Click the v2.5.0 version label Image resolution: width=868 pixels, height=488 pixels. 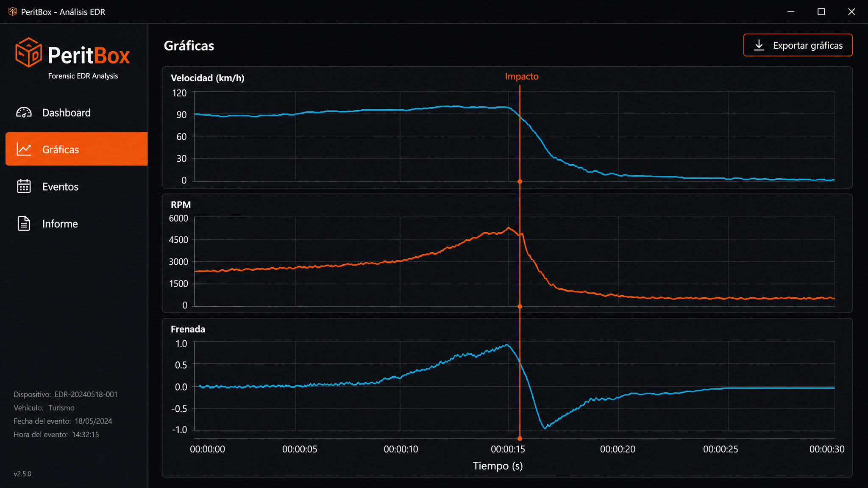coord(22,474)
